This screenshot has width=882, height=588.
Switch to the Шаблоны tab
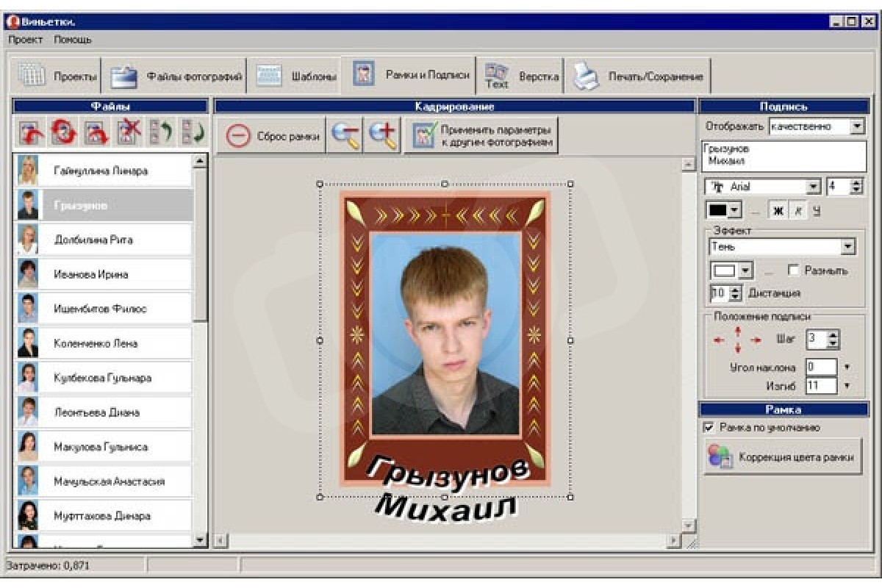coord(297,76)
